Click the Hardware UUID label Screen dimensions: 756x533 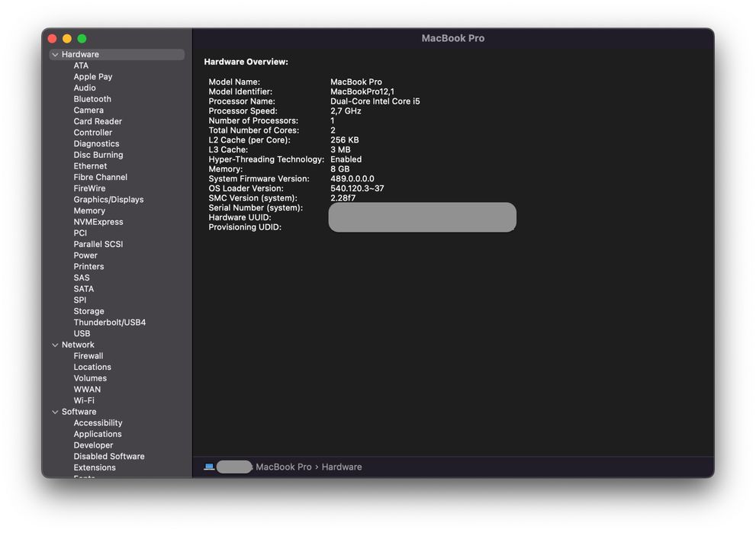pos(240,217)
